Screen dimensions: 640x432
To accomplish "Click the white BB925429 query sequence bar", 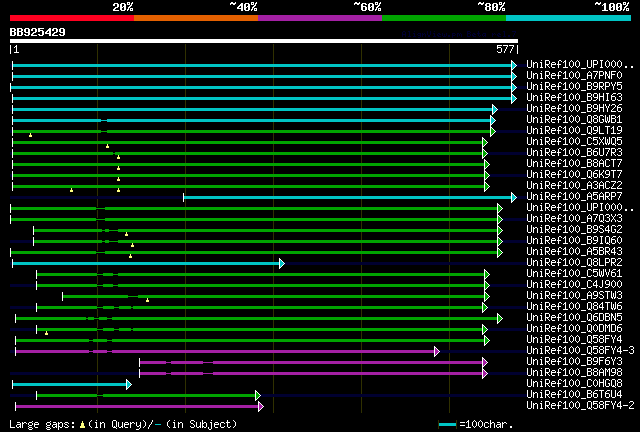I will pos(264,41).
